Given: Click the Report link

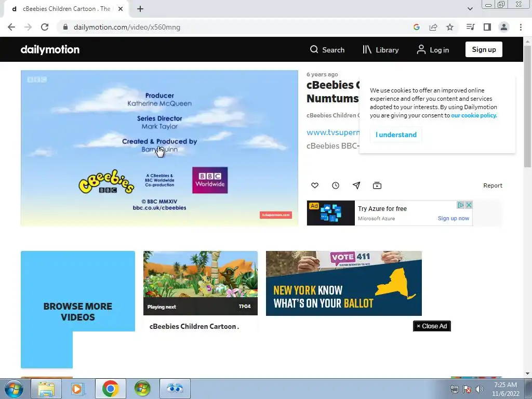Looking at the screenshot, I should (493, 185).
